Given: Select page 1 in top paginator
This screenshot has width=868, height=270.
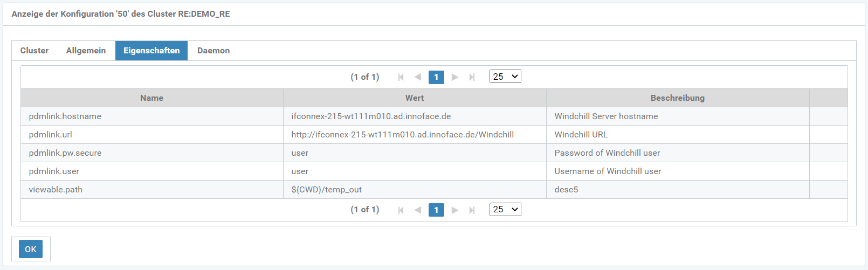Looking at the screenshot, I should [436, 77].
